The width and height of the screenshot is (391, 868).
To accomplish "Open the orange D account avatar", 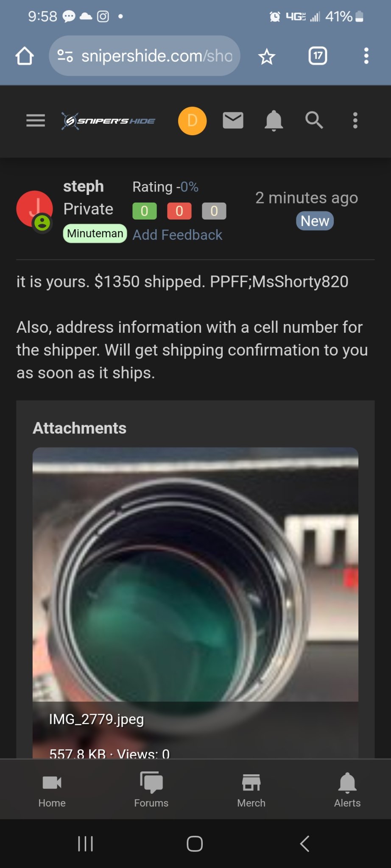I will click(x=192, y=121).
